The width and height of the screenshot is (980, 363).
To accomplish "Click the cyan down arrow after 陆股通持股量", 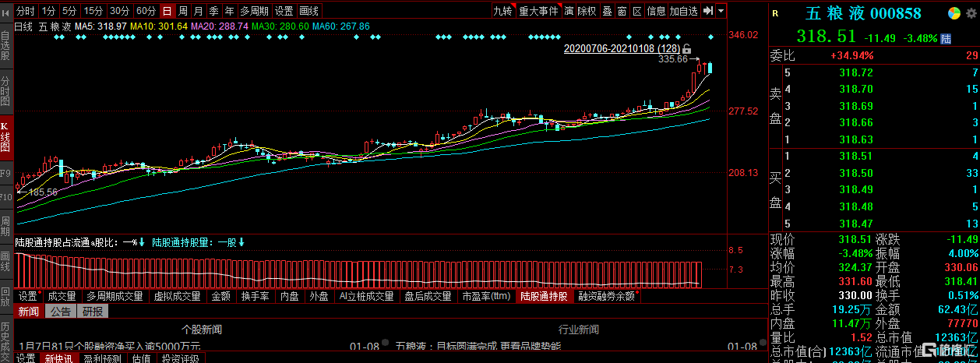I will pyautogui.click(x=241, y=242).
